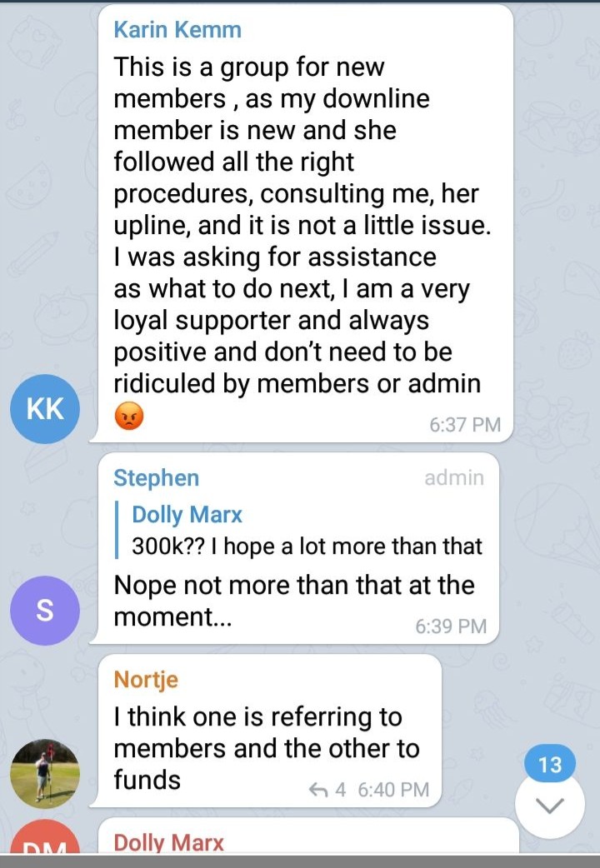
Task: Tap the quoted text about 300k
Action: [x=307, y=546]
